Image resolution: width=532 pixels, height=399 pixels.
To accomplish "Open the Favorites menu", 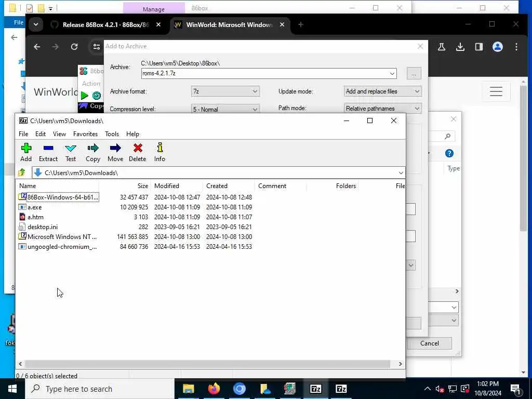I will pyautogui.click(x=86, y=134).
